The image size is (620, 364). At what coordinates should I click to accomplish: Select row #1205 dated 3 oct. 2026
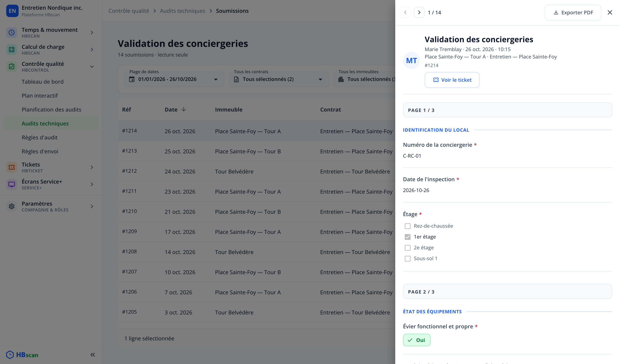click(x=257, y=312)
